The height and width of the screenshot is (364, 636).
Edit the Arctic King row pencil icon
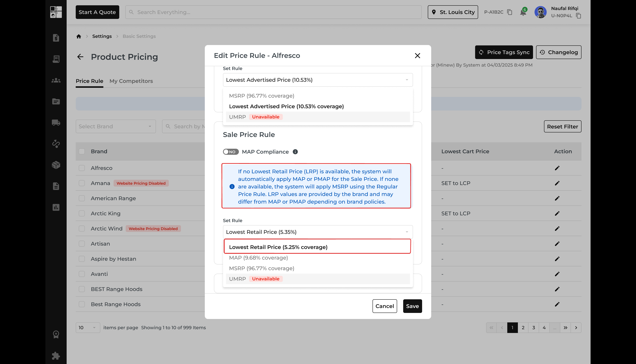[557, 213]
